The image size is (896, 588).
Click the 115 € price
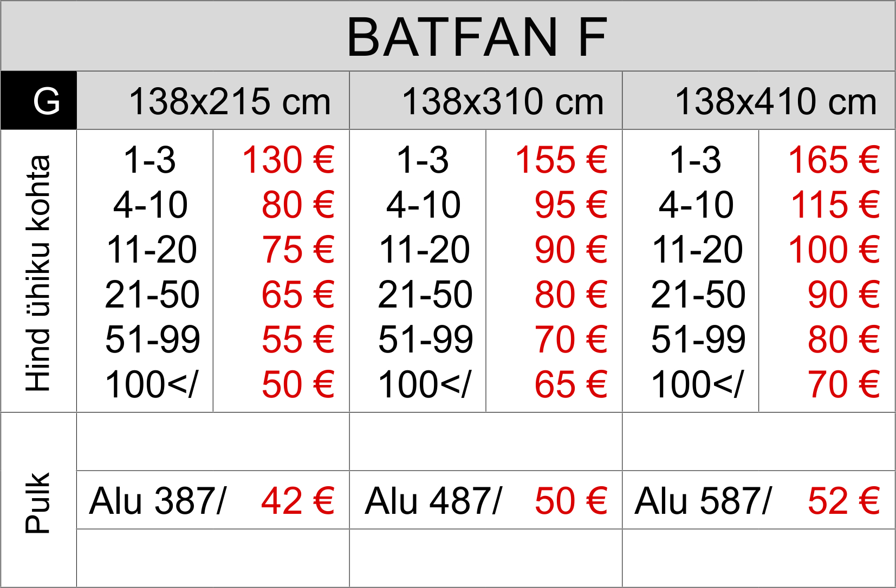coord(835,205)
